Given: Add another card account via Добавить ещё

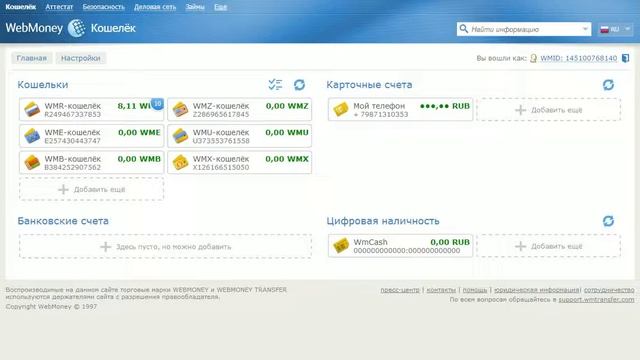Looking at the screenshot, I should [x=549, y=109].
